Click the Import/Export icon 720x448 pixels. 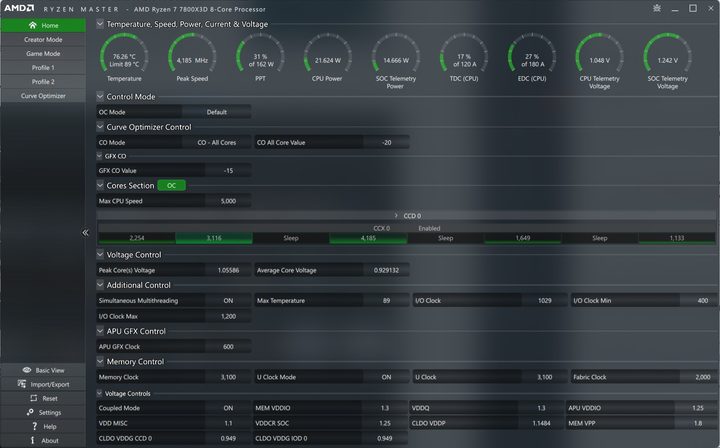22,384
